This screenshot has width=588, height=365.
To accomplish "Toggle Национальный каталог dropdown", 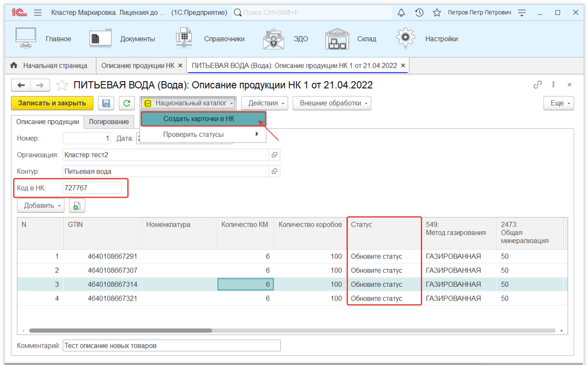I will click(x=188, y=103).
